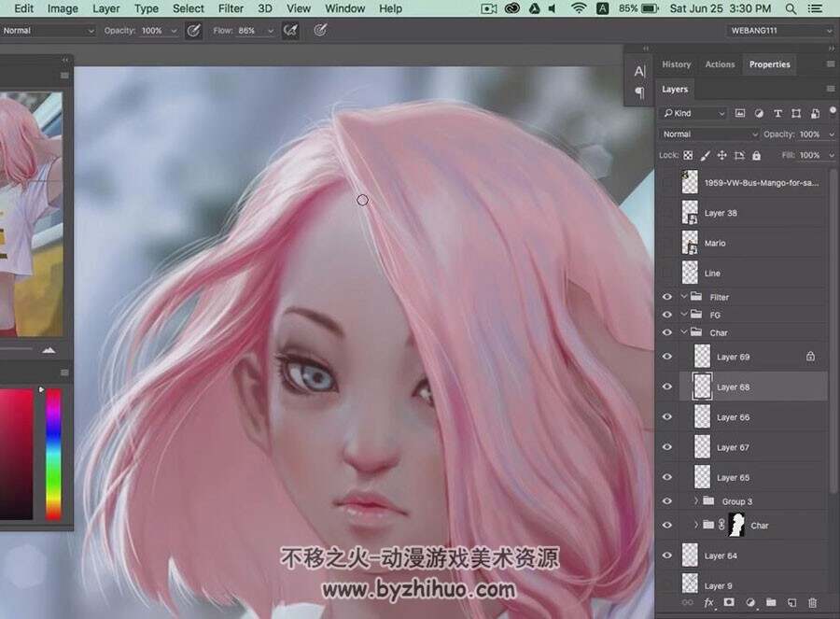Hide Layer 65
The width and height of the screenshot is (840, 619).
(x=667, y=477)
